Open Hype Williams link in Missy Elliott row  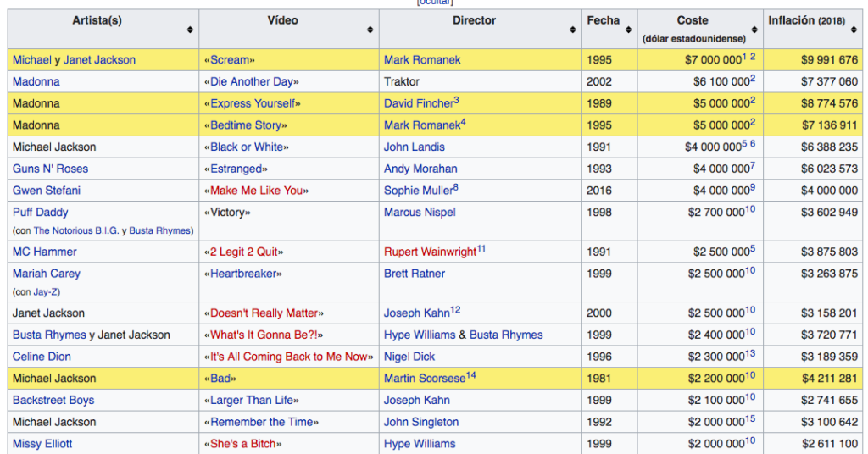[420, 444]
